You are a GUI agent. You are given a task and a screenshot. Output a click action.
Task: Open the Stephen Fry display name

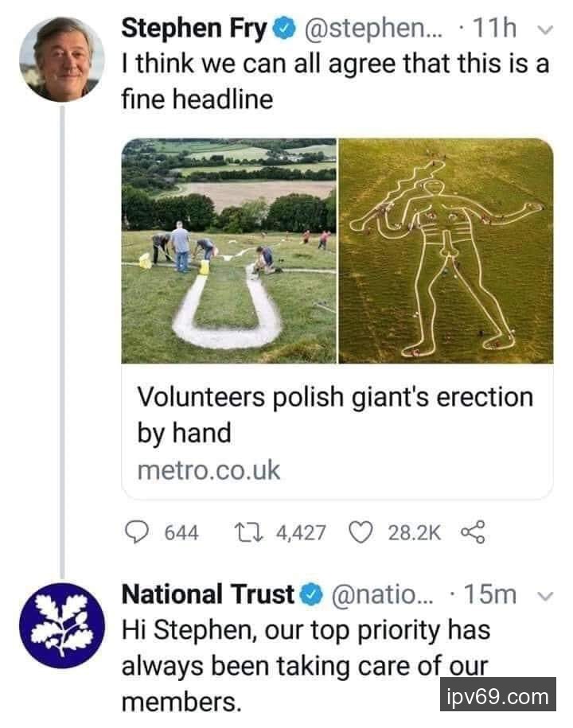pyautogui.click(x=195, y=30)
